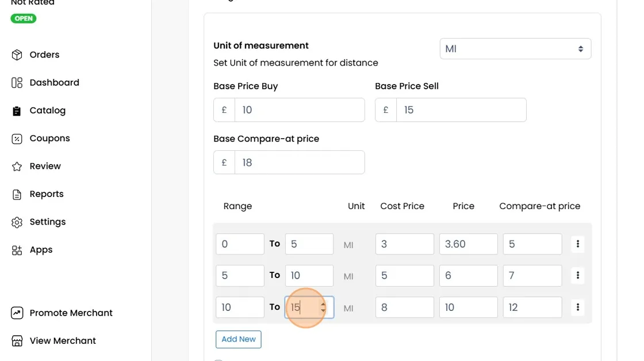644x361 pixels.
Task: Click the Base Compare-at price field
Action: pos(300,162)
